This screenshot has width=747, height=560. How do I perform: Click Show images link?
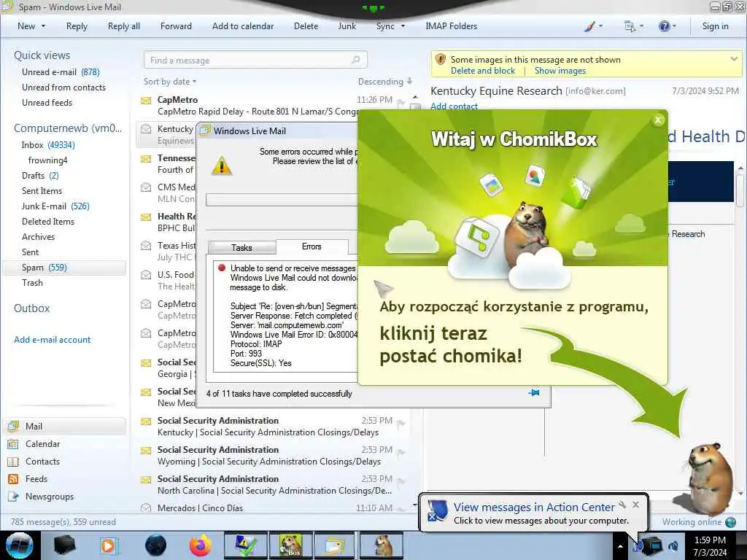point(560,71)
